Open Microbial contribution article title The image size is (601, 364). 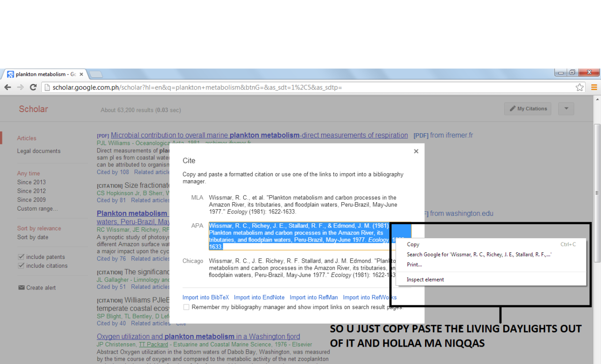259,135
